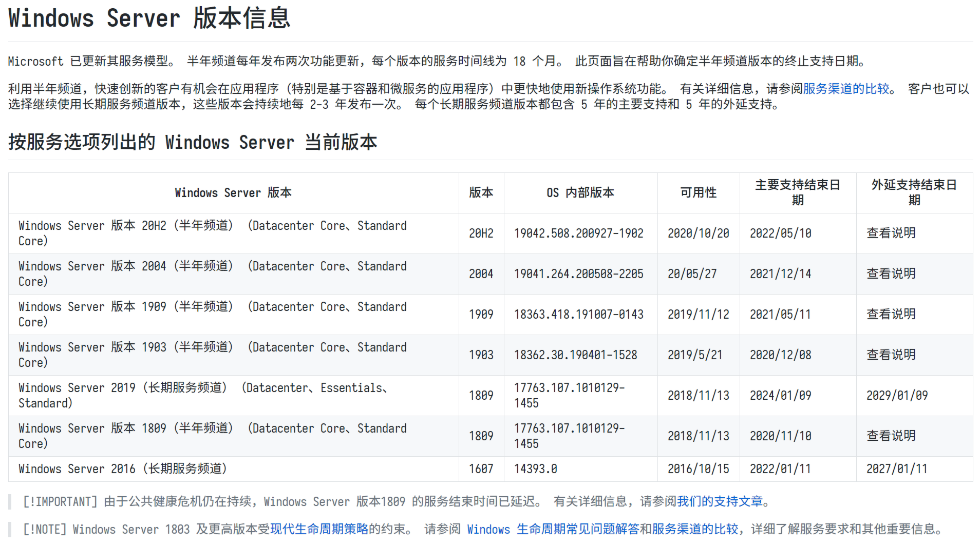
Task: Open the 服务渠道的比较 link in intro paragraph
Action: [846, 89]
